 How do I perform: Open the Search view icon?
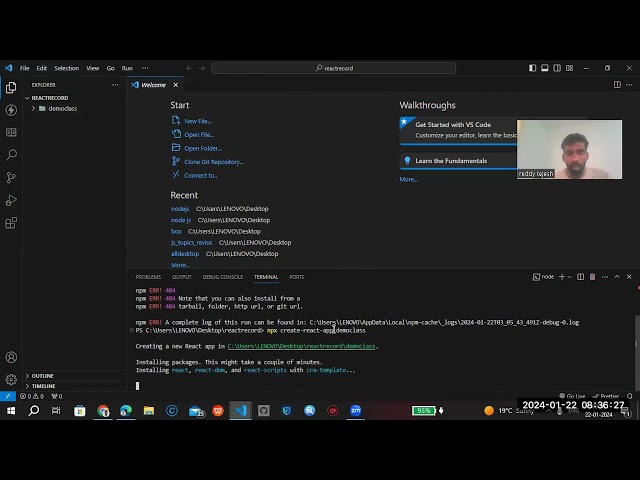(x=11, y=155)
